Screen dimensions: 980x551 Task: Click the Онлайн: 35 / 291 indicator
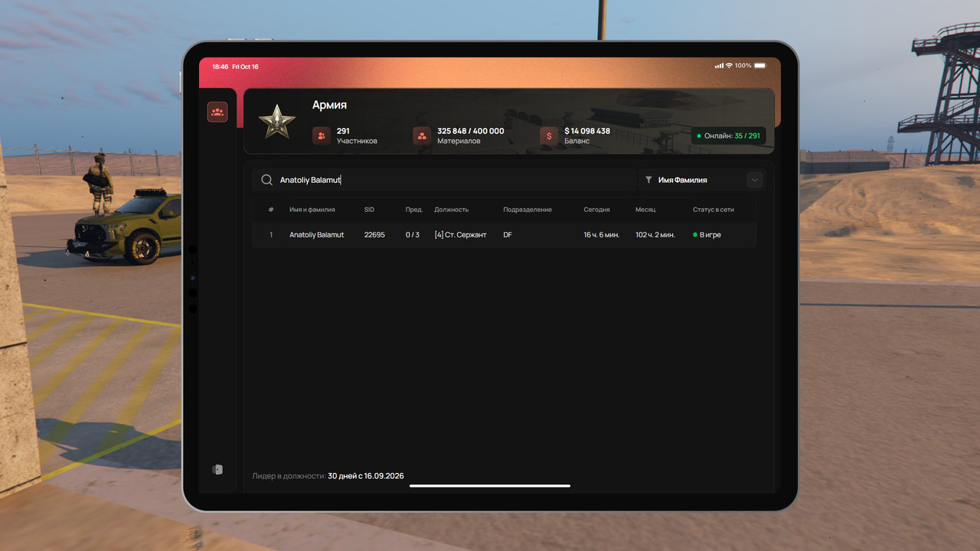tap(728, 135)
